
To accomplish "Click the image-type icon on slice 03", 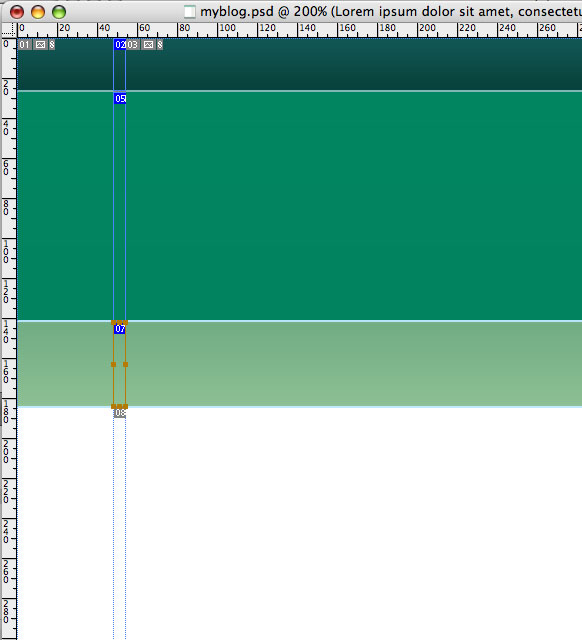I will [149, 44].
